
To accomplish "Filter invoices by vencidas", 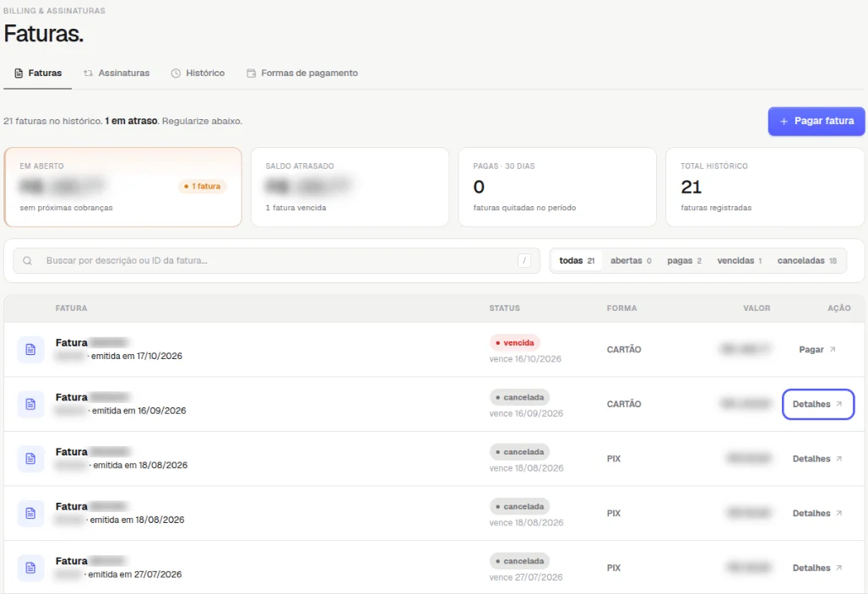I will pos(740,260).
